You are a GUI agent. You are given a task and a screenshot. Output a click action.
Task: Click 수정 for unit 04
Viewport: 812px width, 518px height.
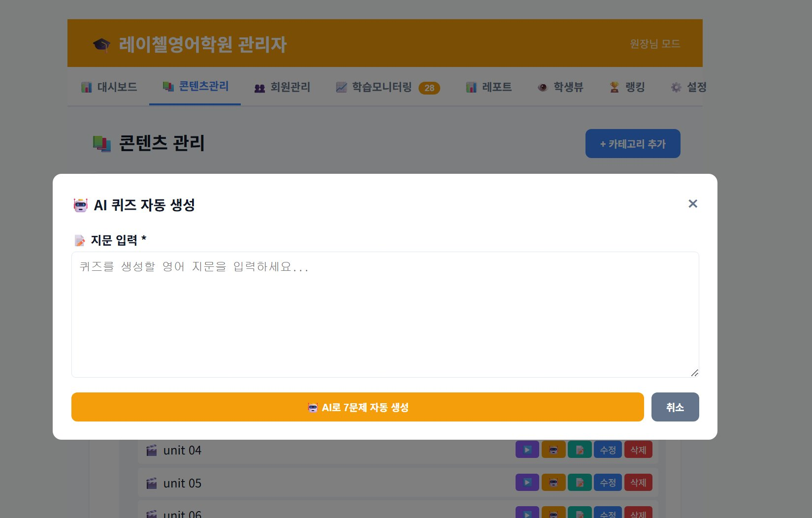tap(608, 450)
